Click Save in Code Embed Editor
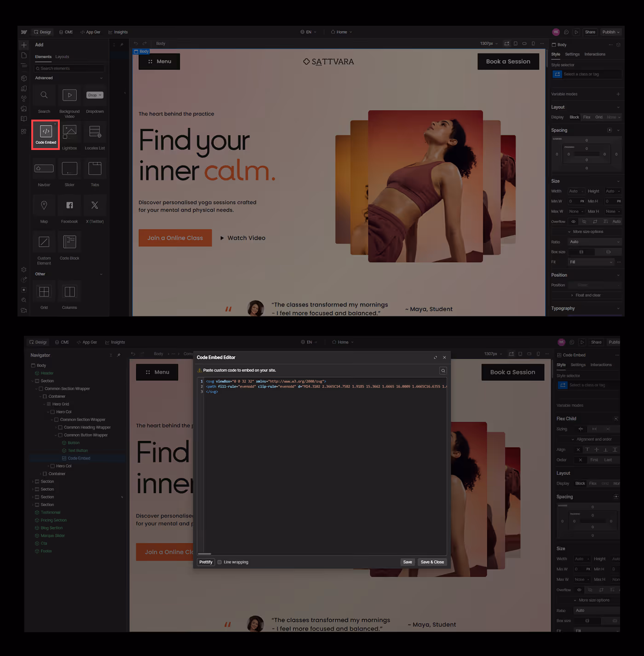Viewport: 644px width, 656px height. (x=408, y=562)
